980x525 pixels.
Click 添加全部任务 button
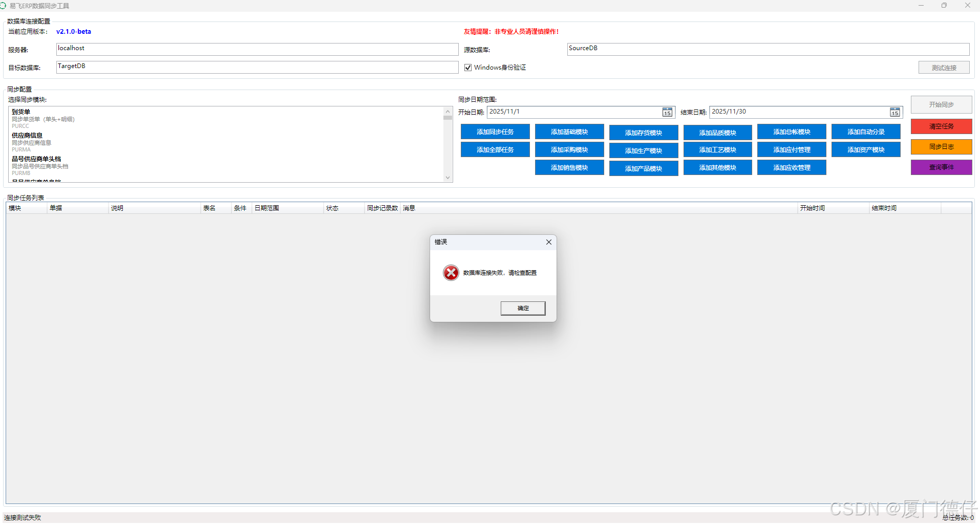tap(495, 150)
